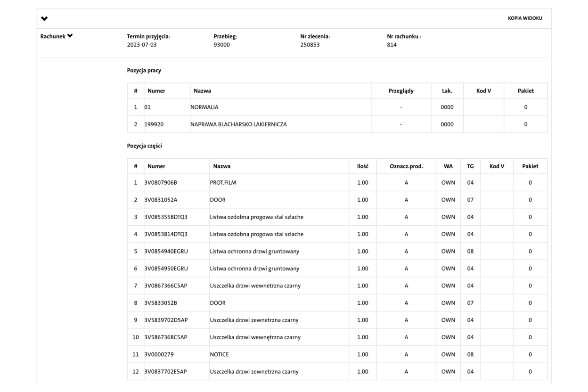Click the Ilość column header

[x=362, y=166]
